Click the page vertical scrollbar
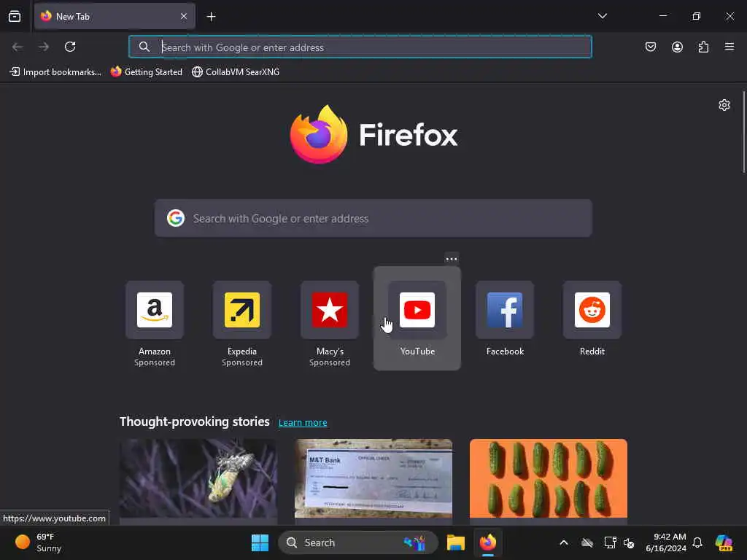Image resolution: width=747 pixels, height=560 pixels. pyautogui.click(x=743, y=133)
